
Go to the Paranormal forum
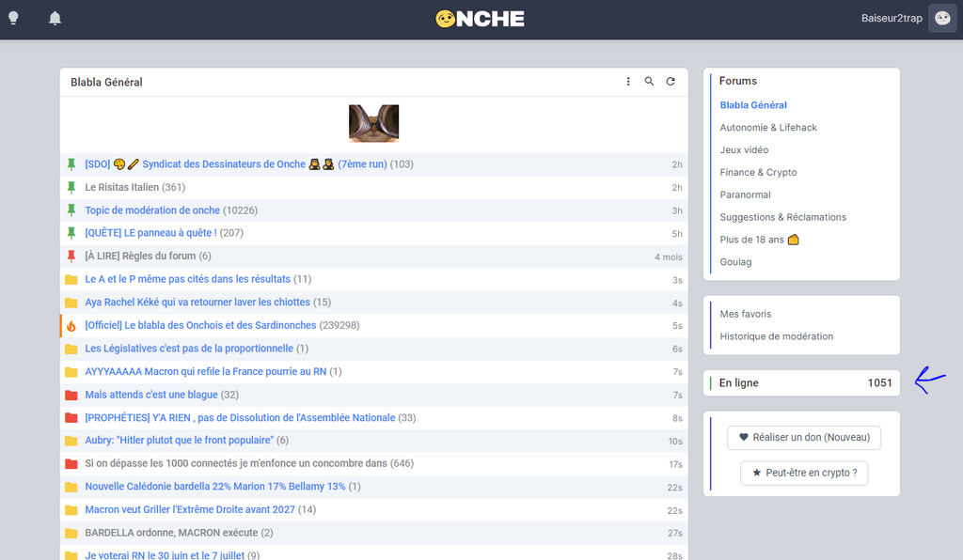click(745, 195)
